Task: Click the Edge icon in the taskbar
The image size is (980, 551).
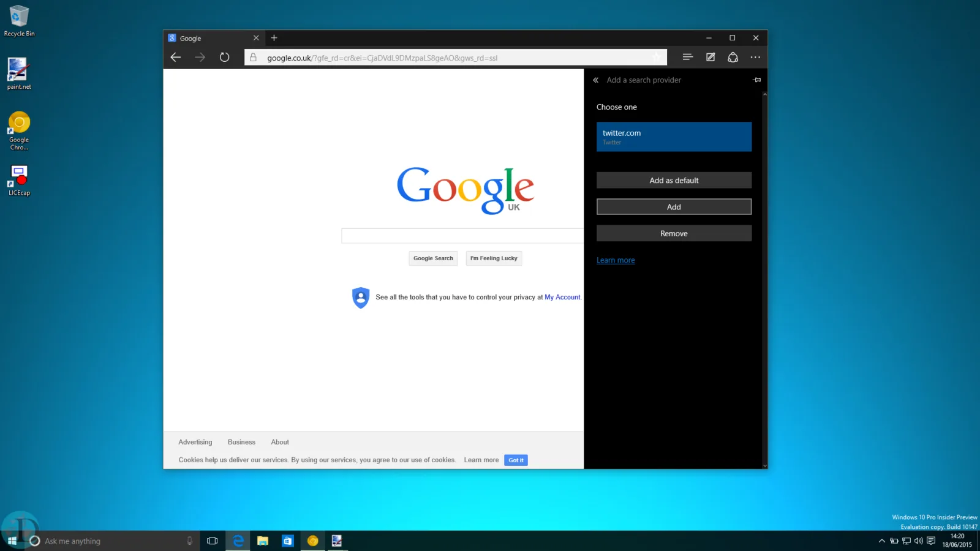Action: (238, 541)
